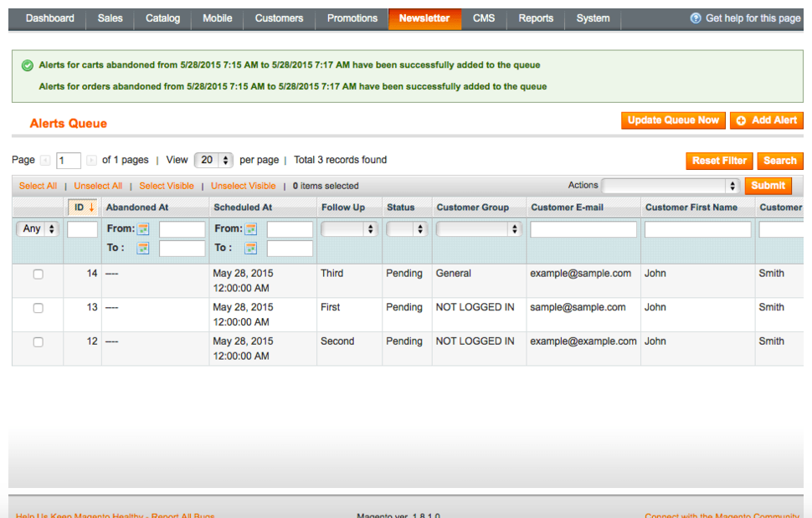Focus the Customer E-mail filter field

(583, 229)
